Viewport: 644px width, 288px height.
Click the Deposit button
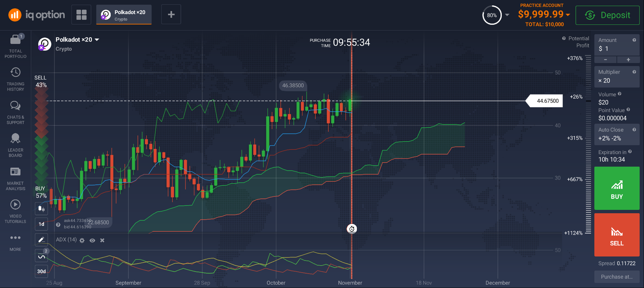[x=607, y=15]
